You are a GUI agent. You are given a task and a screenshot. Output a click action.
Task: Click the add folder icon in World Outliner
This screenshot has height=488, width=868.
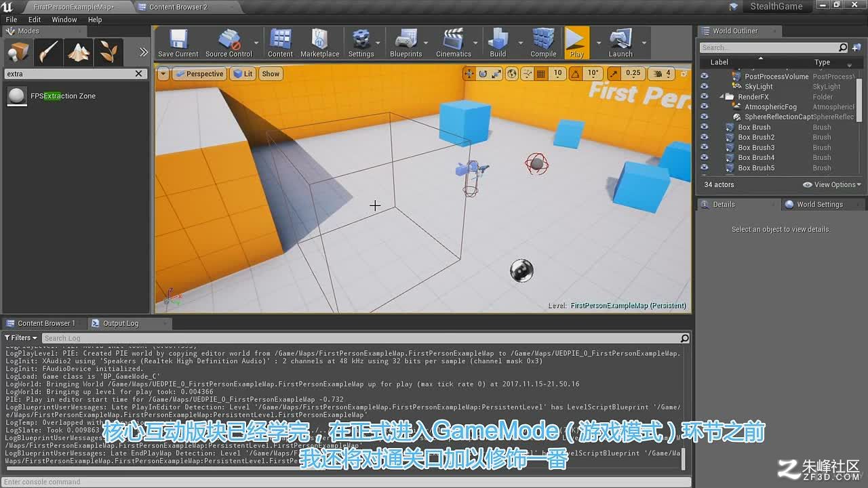[856, 47]
